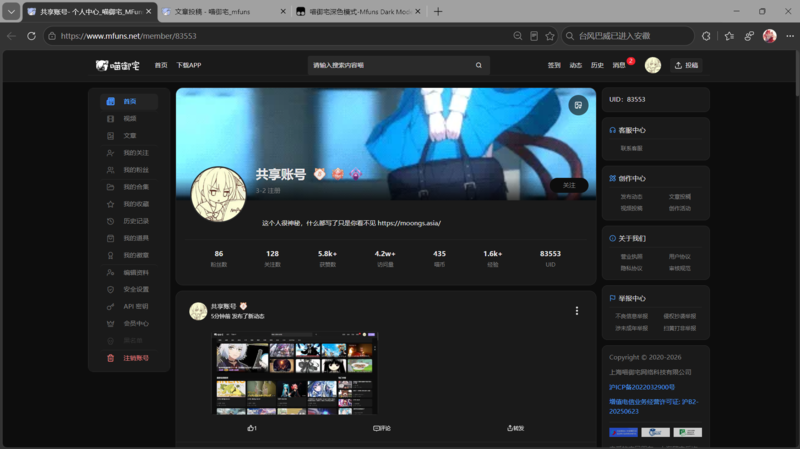Click the user avatar in the site header
This screenshot has height=449, width=800.
(x=653, y=65)
